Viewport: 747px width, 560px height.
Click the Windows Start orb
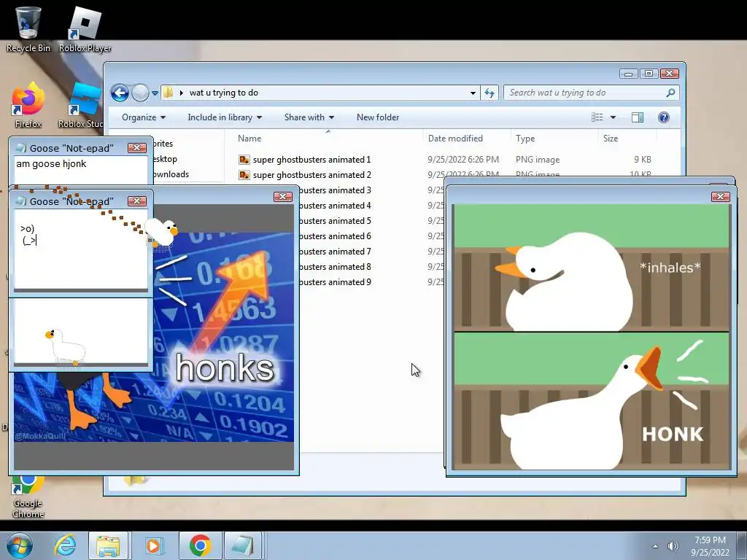(20, 545)
